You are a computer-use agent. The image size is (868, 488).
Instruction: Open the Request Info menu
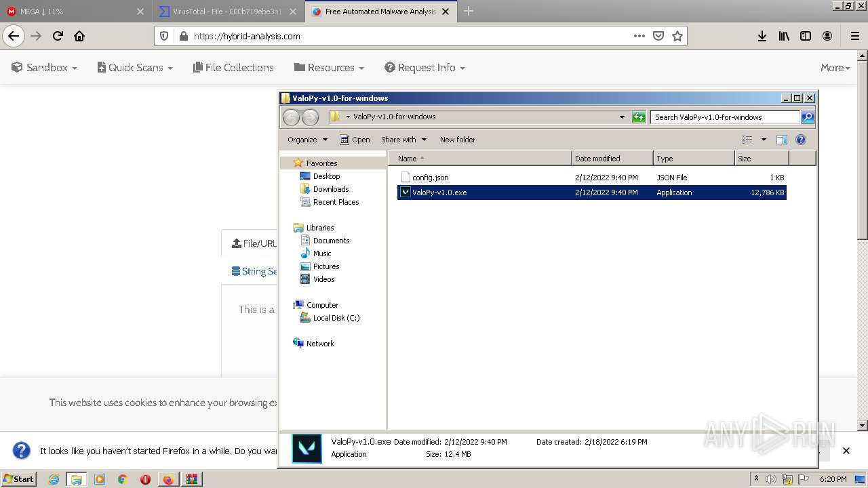(x=425, y=68)
